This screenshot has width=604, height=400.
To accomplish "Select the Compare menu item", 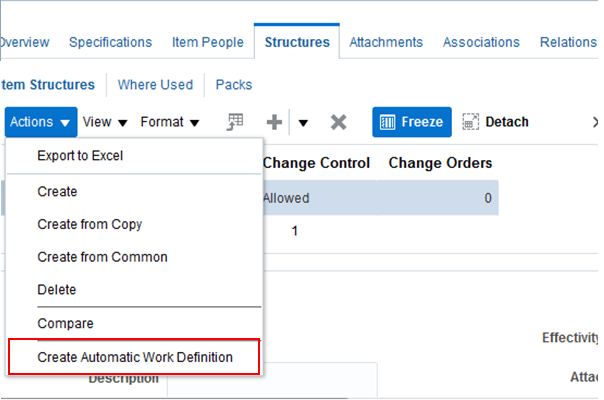I will (x=65, y=324).
